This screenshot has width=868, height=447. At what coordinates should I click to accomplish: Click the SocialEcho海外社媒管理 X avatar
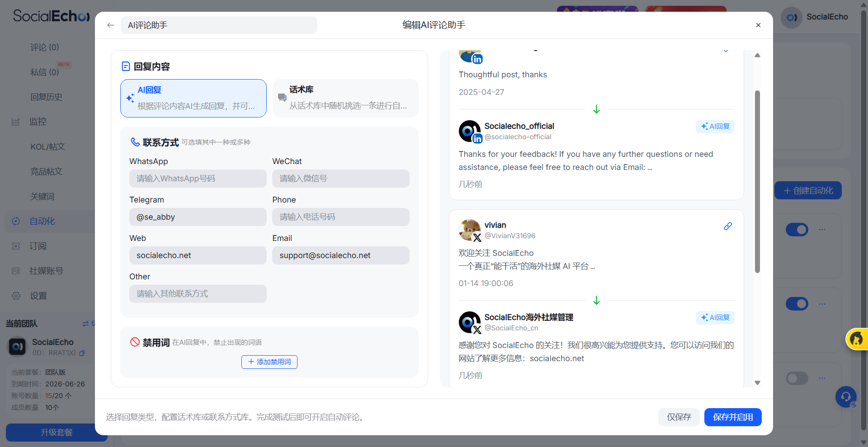point(470,322)
